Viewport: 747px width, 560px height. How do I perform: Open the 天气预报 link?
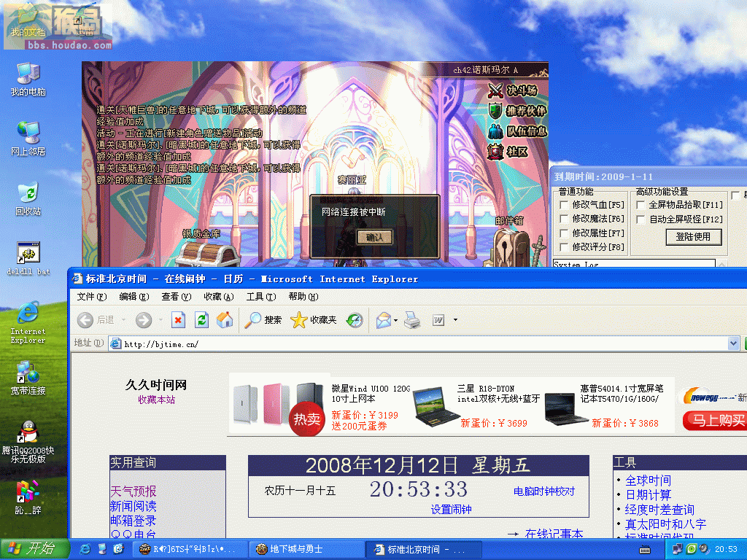(x=133, y=491)
